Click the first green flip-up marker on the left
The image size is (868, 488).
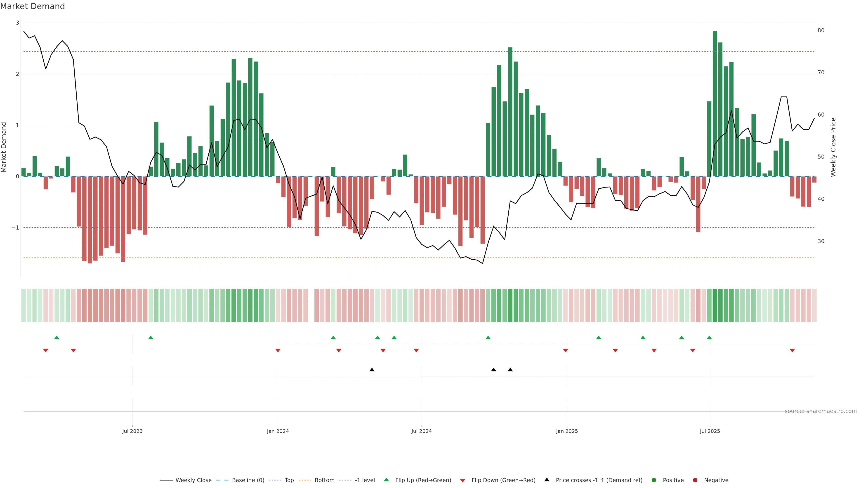[x=57, y=338]
